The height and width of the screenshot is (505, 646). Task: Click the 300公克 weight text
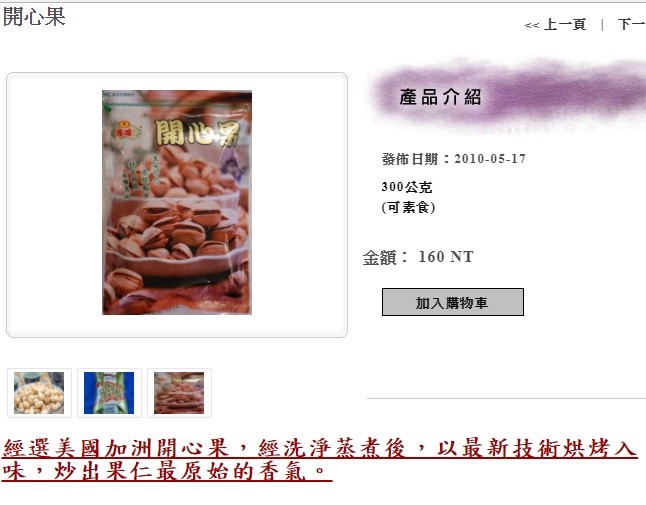(x=407, y=187)
